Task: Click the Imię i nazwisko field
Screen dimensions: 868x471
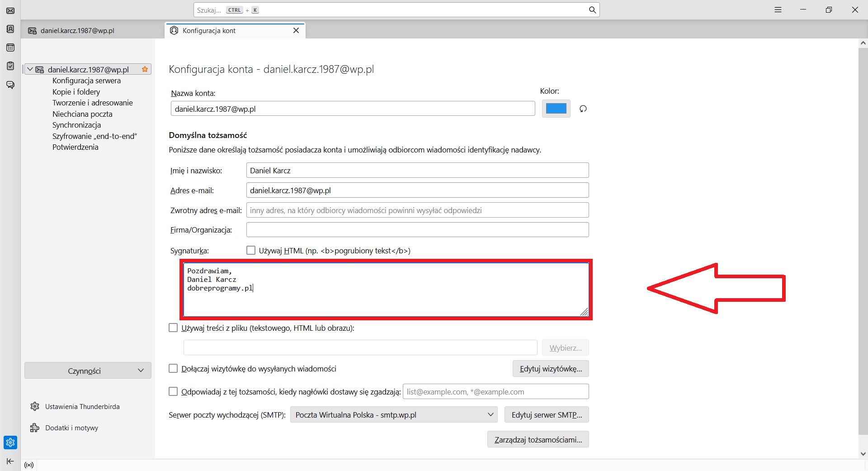Action: point(417,170)
